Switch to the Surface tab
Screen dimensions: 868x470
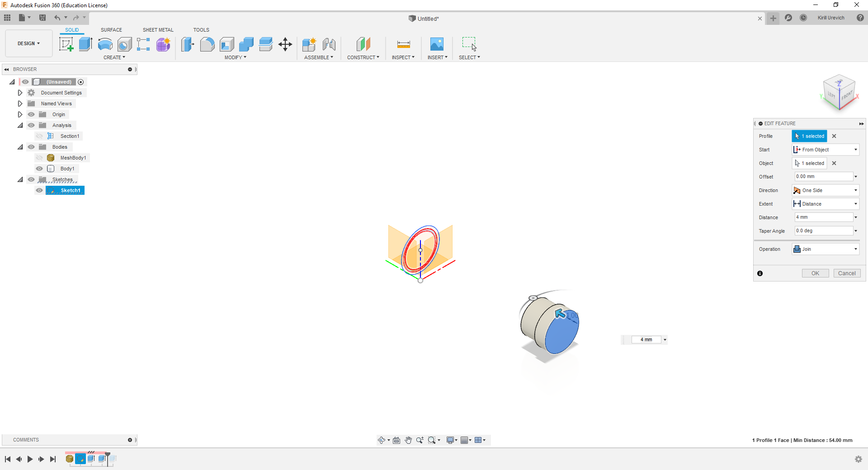coord(111,30)
